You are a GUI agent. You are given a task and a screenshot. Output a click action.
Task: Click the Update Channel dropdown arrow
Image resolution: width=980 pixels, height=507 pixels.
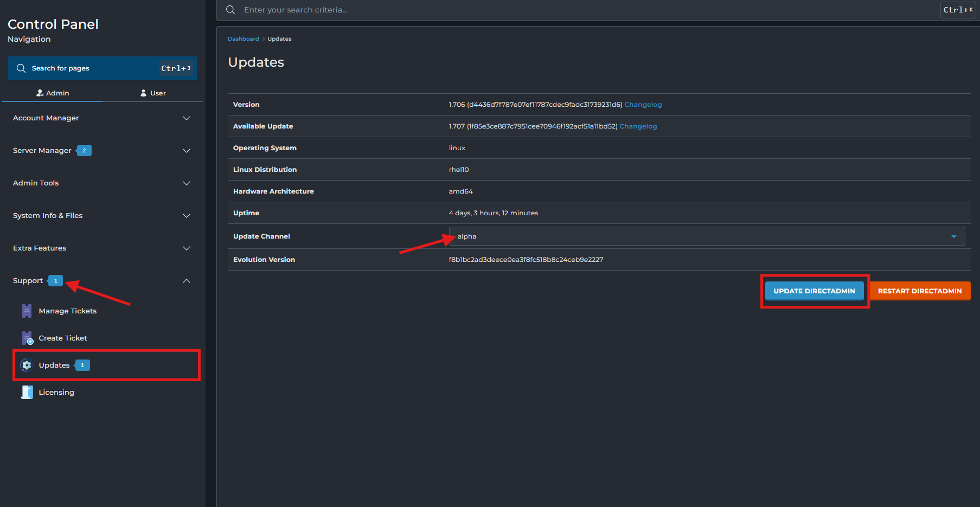954,236
